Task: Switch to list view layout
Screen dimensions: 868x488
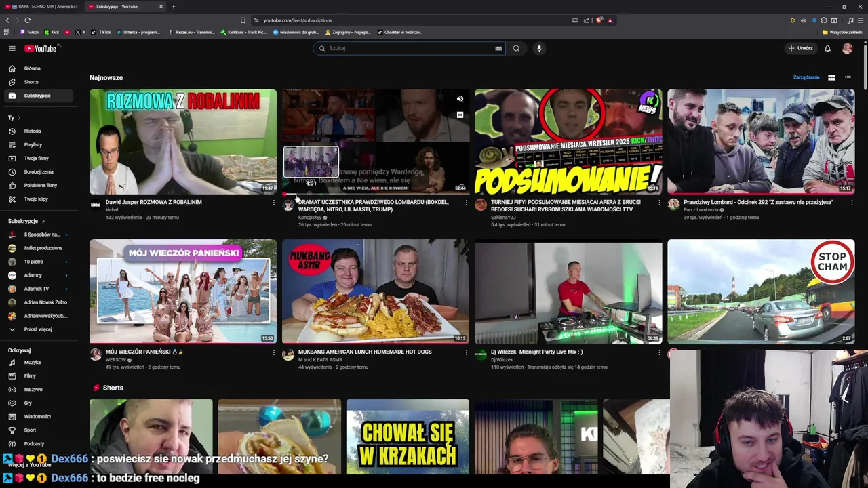Action: pyautogui.click(x=848, y=77)
